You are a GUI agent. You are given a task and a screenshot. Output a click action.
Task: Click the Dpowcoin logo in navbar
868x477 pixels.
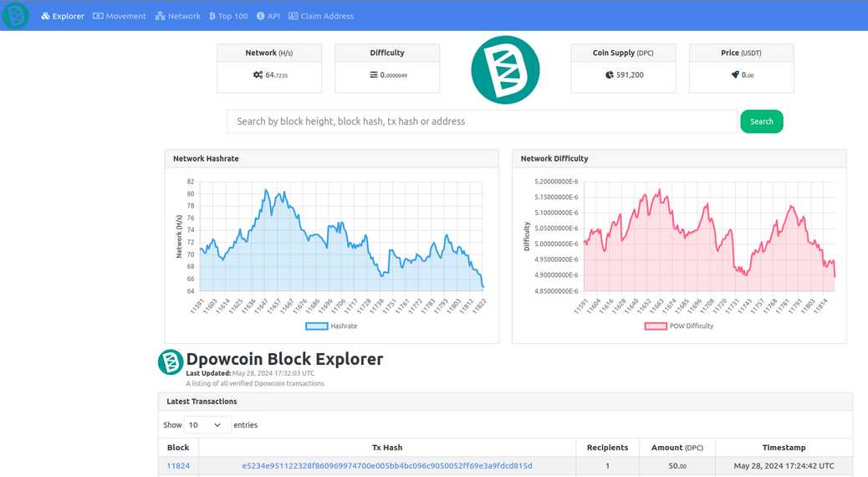coord(16,16)
